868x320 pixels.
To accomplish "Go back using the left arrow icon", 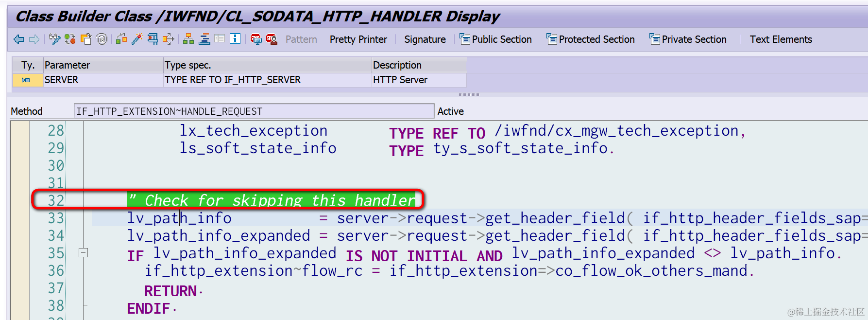I will (x=19, y=39).
